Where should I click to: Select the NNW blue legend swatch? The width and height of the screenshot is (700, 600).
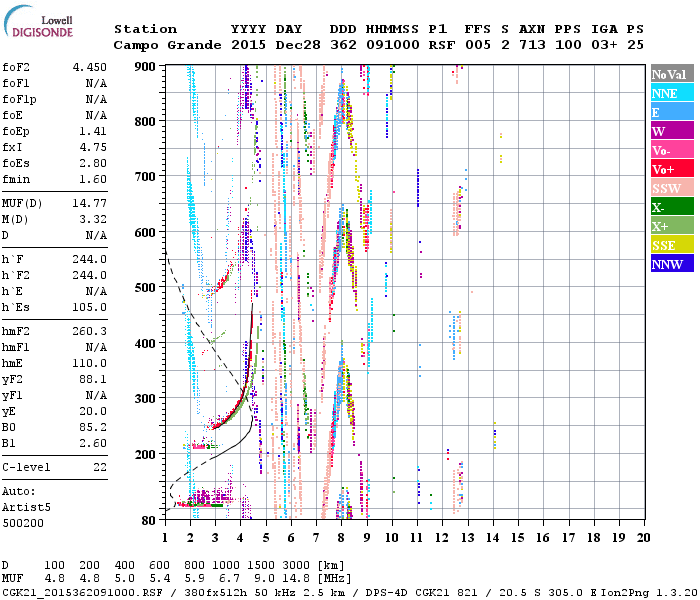(x=672, y=263)
